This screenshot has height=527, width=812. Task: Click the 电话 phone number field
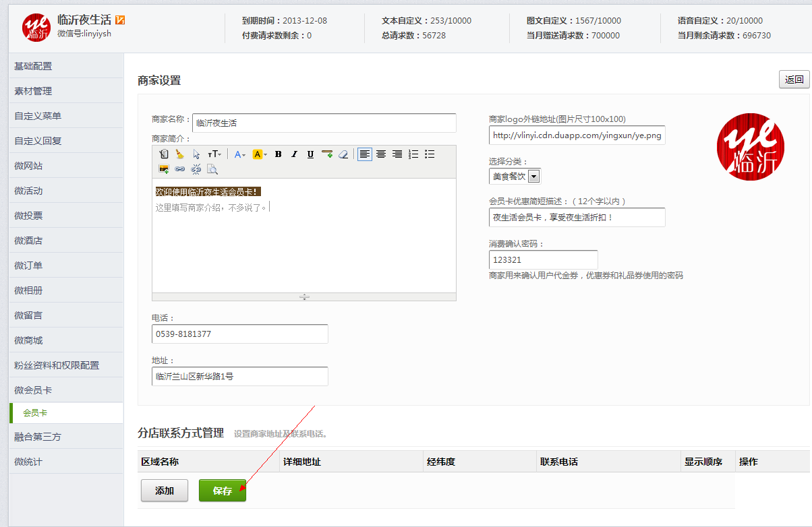tap(239, 334)
